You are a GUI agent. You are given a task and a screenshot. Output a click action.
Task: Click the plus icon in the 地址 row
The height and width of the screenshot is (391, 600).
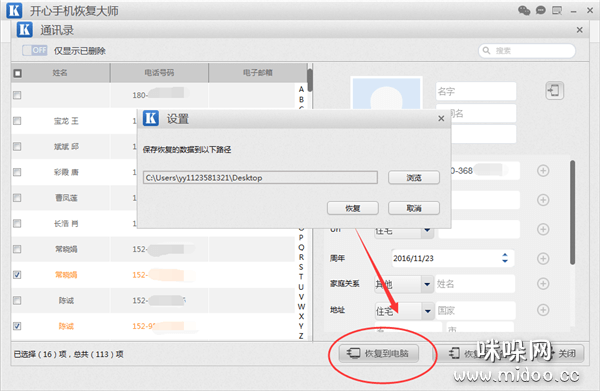coord(543,310)
